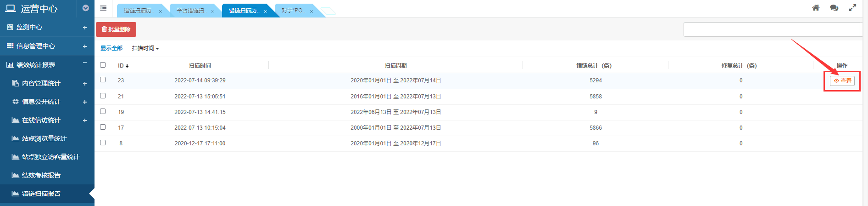The image size is (868, 206).
Task: Click scan time 2022-07-13 14:41:15
Action: (x=200, y=112)
